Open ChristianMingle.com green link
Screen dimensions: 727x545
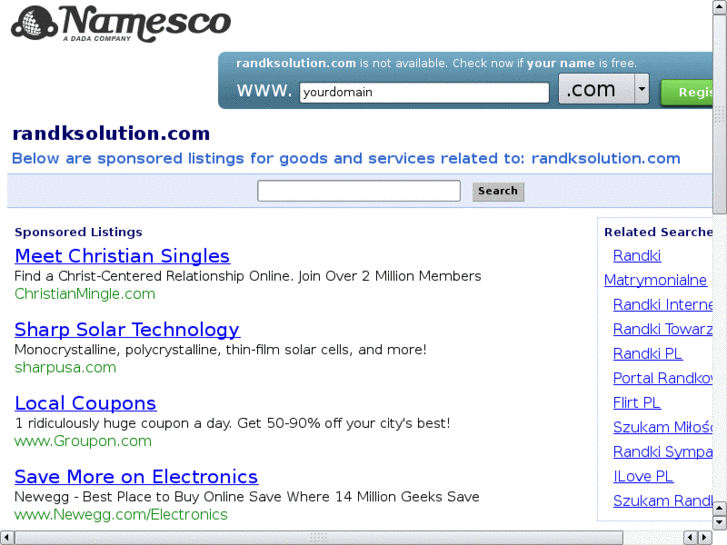click(85, 294)
